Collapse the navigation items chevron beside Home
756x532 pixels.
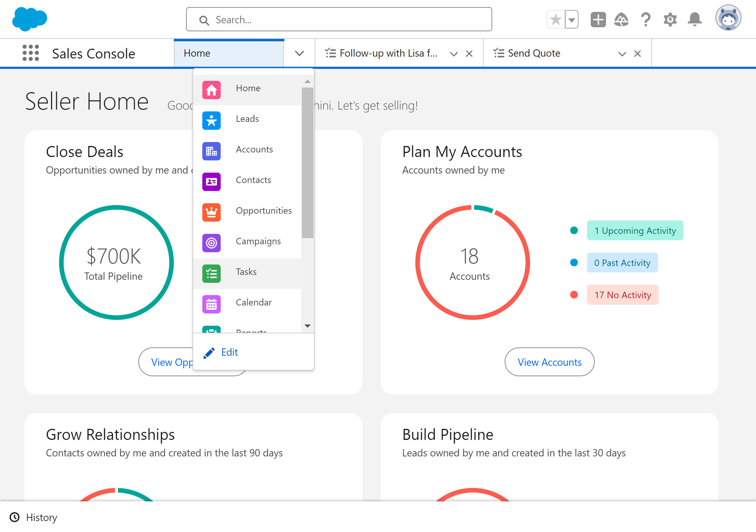click(299, 53)
